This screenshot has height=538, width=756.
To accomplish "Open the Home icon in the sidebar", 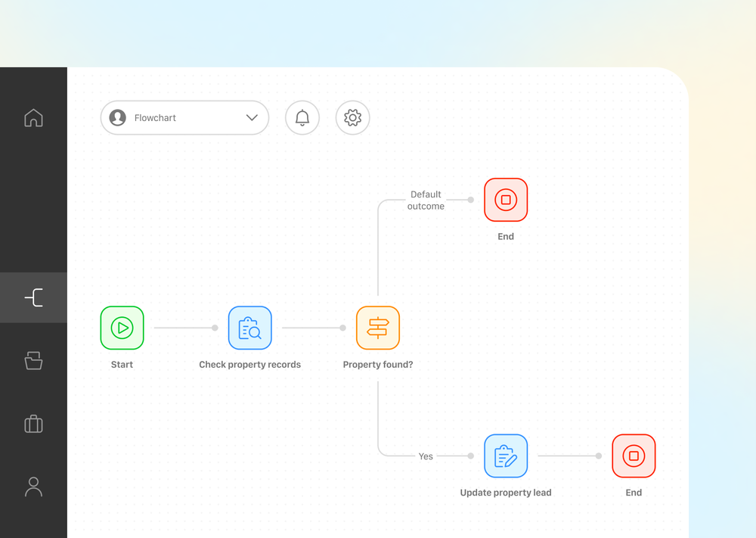I will tap(33, 118).
